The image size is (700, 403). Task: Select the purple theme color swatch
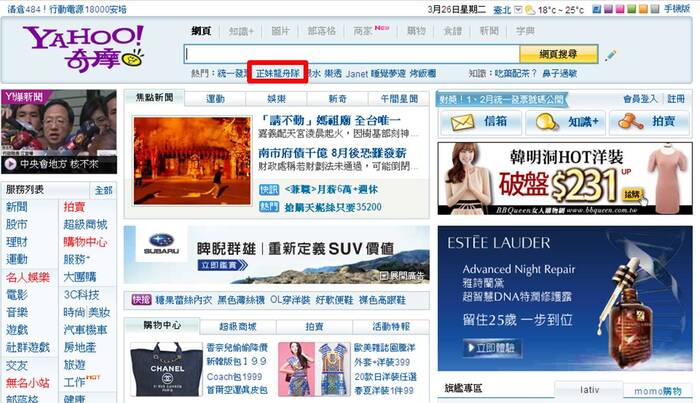pyautogui.click(x=608, y=9)
